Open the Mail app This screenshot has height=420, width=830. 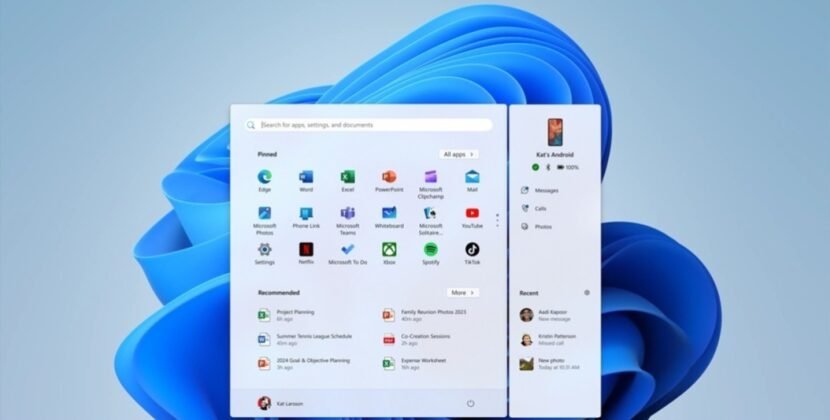click(x=472, y=181)
